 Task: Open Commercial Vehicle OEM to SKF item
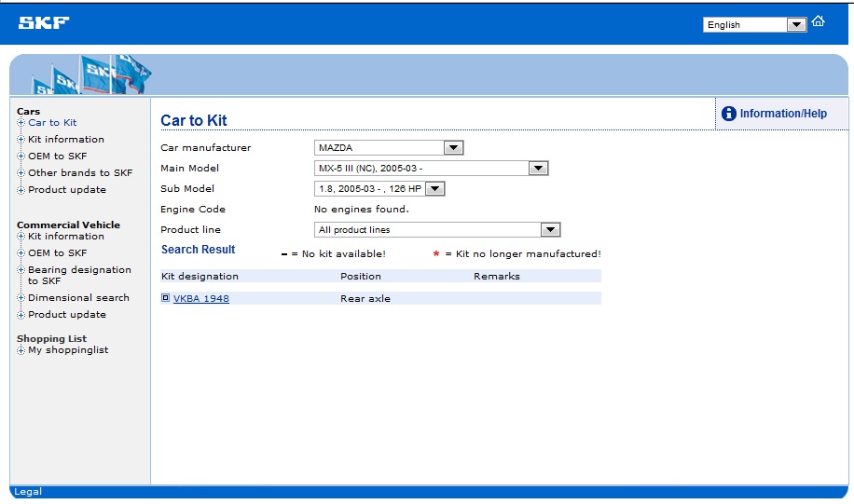click(57, 253)
